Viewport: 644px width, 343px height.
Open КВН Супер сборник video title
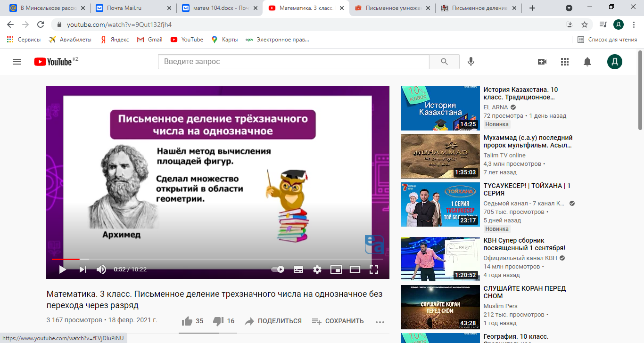(524, 244)
